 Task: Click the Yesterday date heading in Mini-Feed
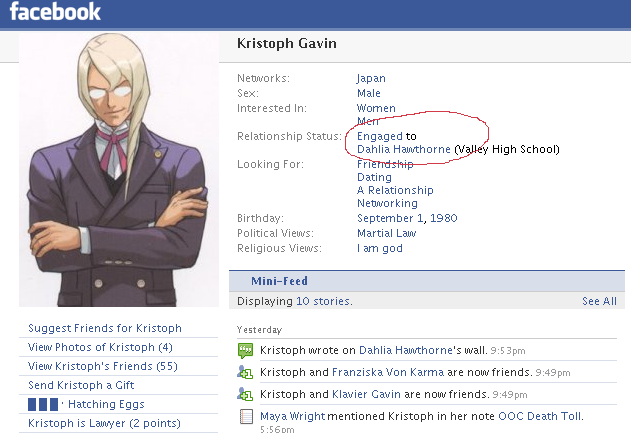click(x=259, y=330)
